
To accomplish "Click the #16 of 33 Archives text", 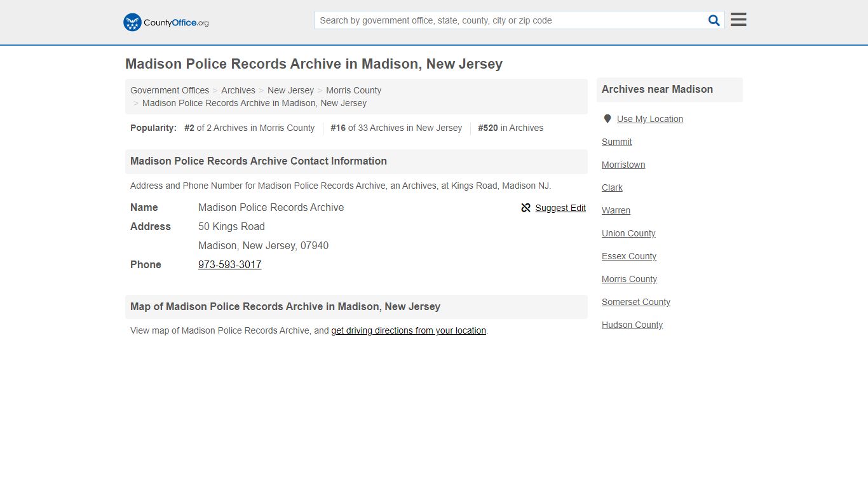I will tap(397, 128).
